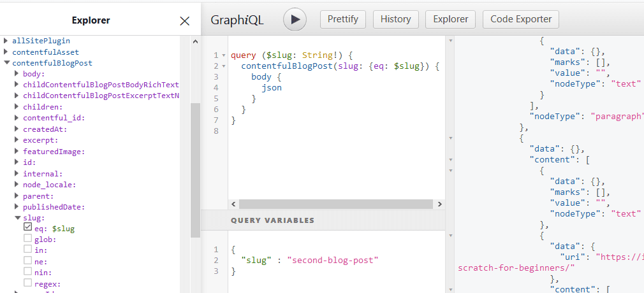Click the Explorer panel vertical scrollbar thumb

(x=196, y=170)
